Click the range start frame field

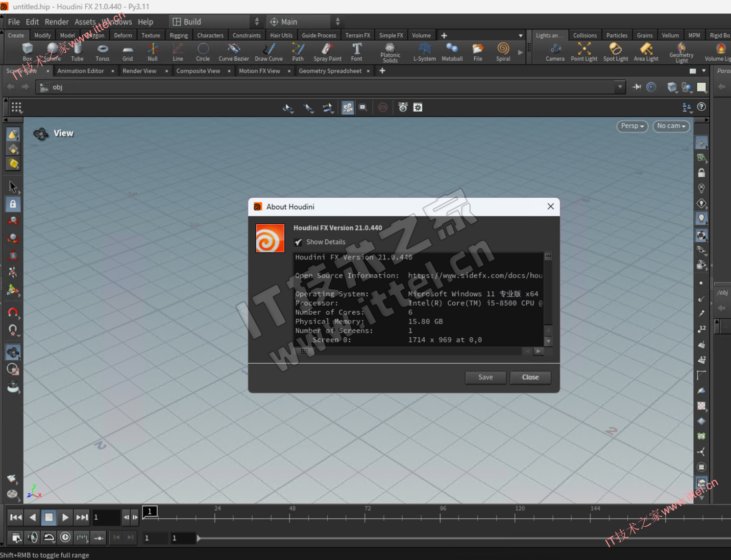[x=155, y=538]
